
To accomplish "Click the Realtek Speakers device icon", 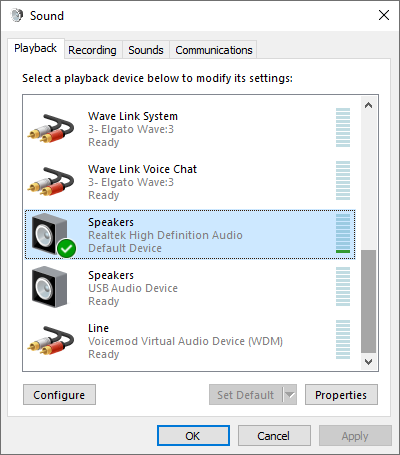I will (49, 234).
